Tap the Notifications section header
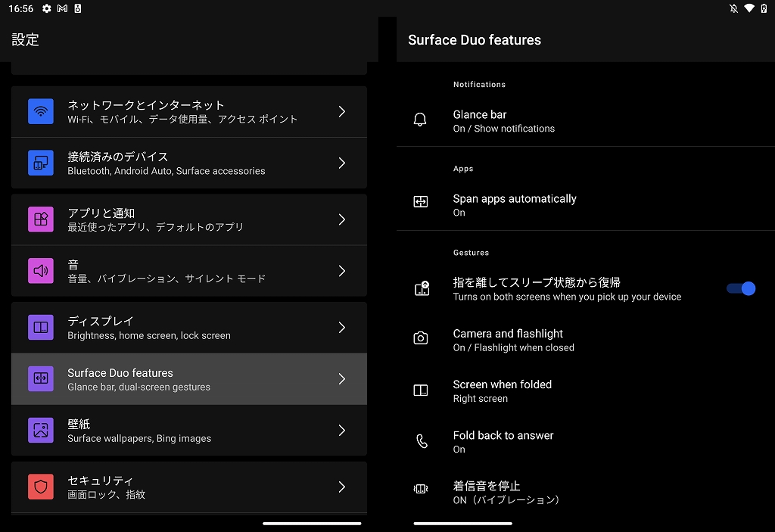Screen dimensions: 775x532 pyautogui.click(x=479, y=85)
